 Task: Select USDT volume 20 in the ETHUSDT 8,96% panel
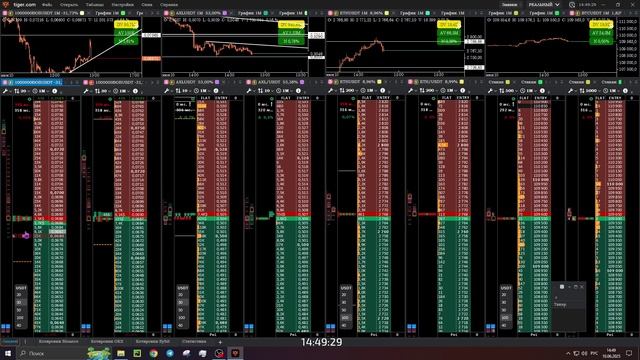point(344,295)
